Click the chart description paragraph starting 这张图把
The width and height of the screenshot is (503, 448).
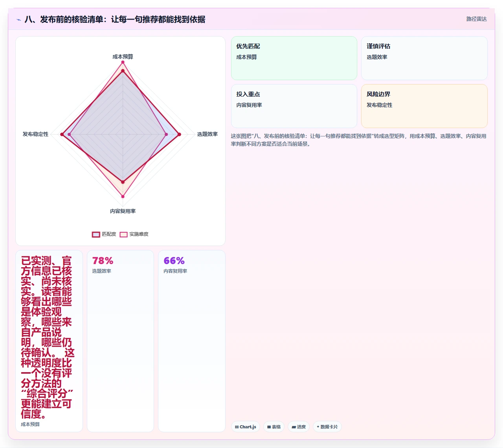pos(358,140)
